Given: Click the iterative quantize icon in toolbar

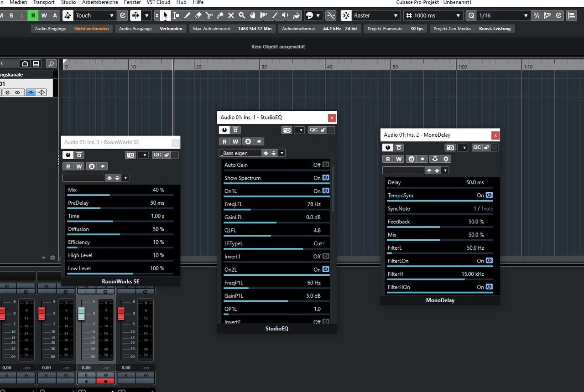Looking at the screenshot, I should click(x=536, y=15).
